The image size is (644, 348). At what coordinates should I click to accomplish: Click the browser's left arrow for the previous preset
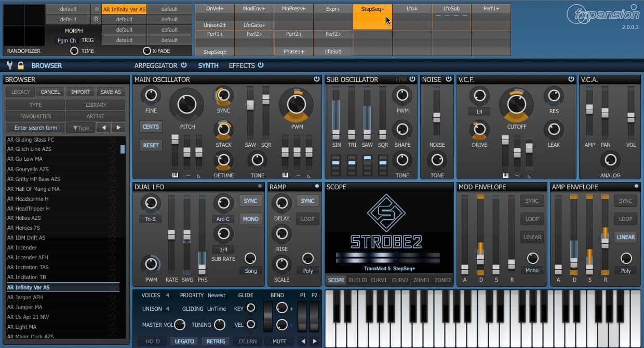coord(104,128)
